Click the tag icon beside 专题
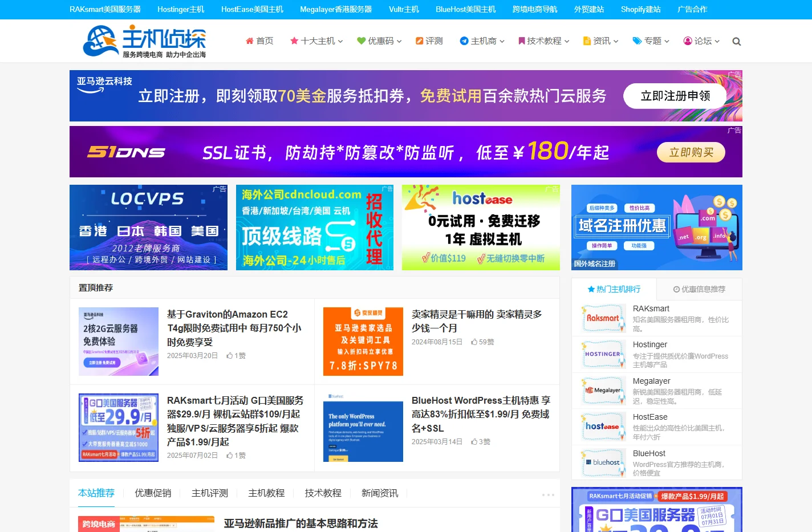This screenshot has width=812, height=532. [637, 41]
